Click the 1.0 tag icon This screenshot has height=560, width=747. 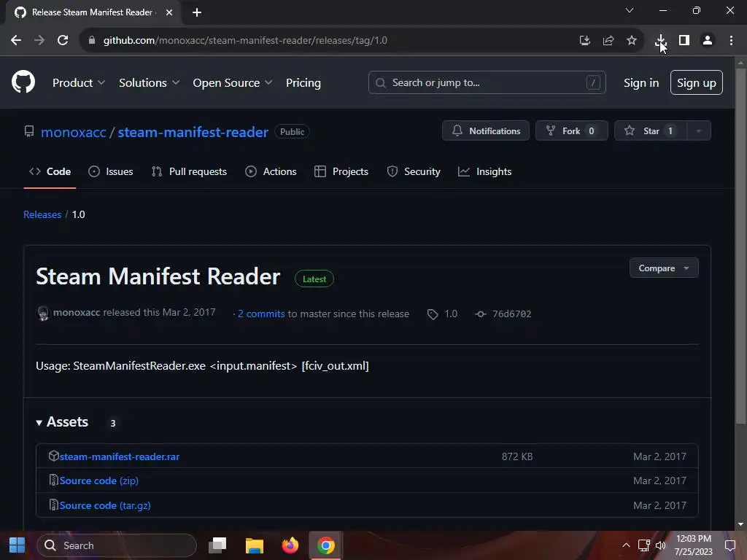point(433,314)
